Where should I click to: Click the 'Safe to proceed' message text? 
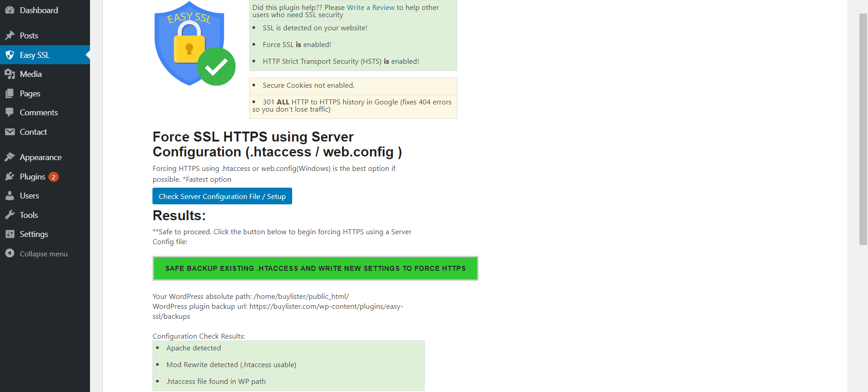[282, 236]
